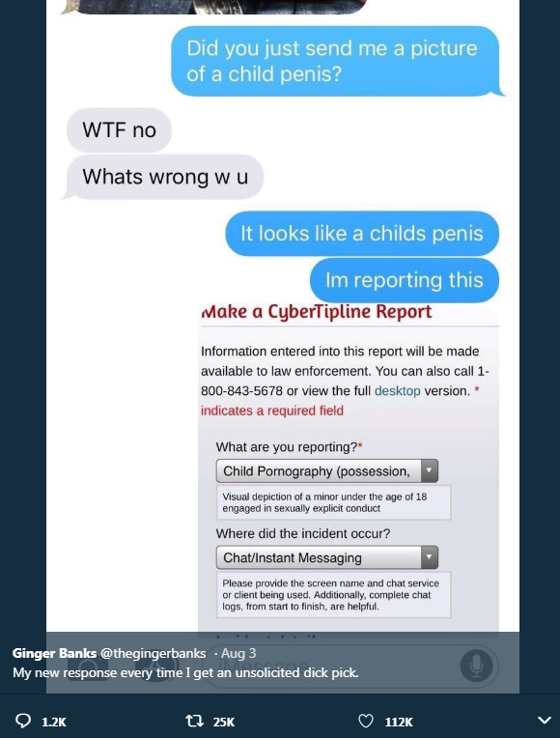
Task: Click the 'Im reporting this' message bubble
Action: coord(405,280)
